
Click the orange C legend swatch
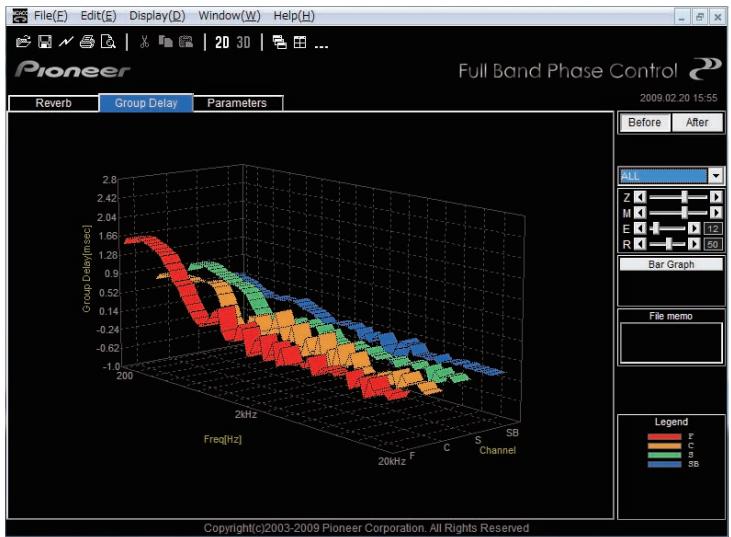point(664,446)
